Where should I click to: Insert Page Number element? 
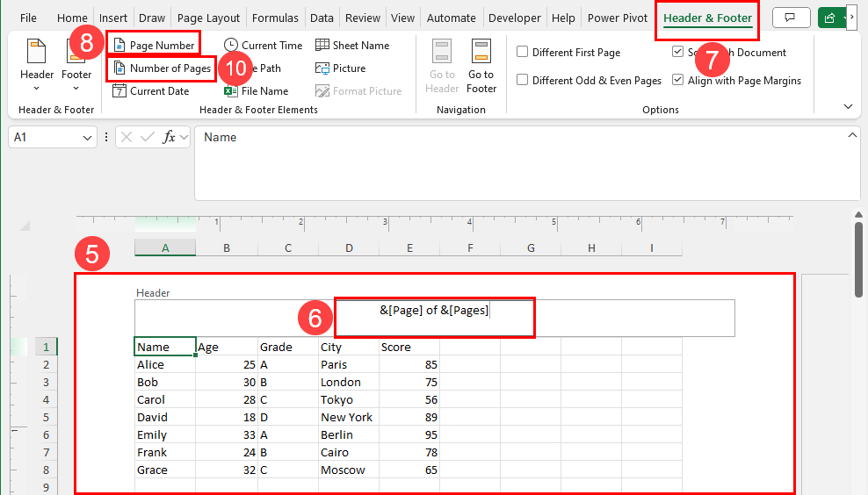(x=154, y=46)
